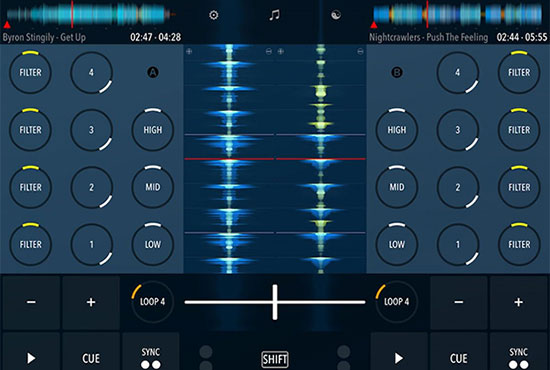Viewport: 550px width, 370px height.
Task: Select knob 3 on deck A
Action: 92,130
